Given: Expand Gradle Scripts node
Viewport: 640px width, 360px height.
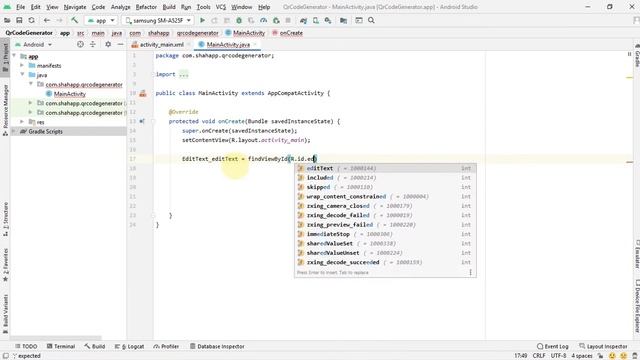Looking at the screenshot, I should coord(14,131).
